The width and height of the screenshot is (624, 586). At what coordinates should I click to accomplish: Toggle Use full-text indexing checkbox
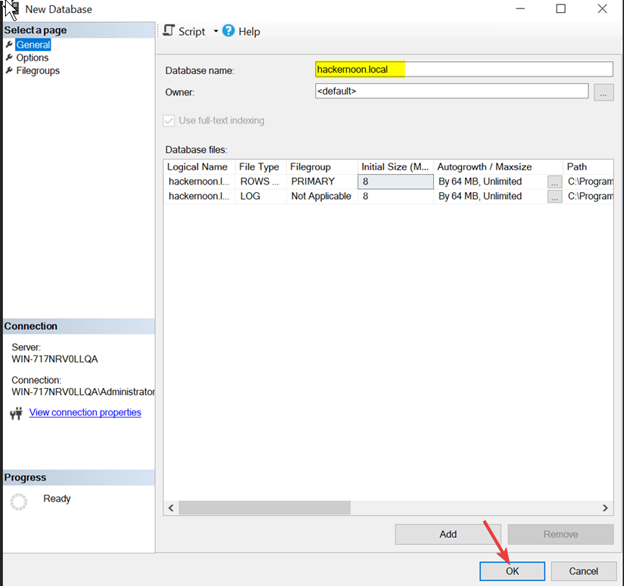click(x=169, y=121)
